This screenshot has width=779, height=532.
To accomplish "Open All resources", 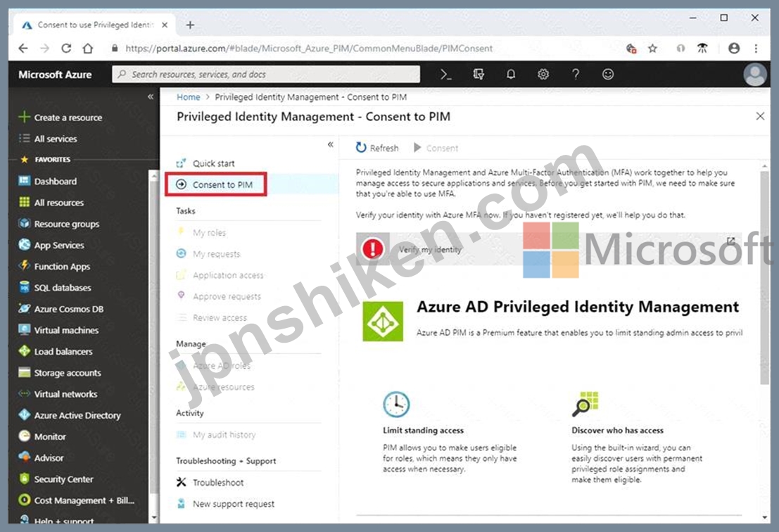I will [51, 202].
